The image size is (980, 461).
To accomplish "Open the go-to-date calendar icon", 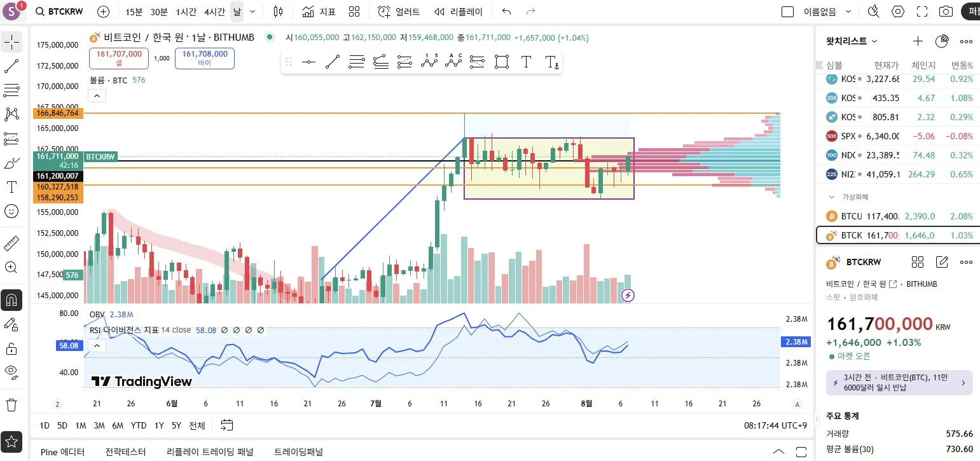I will [x=227, y=425].
